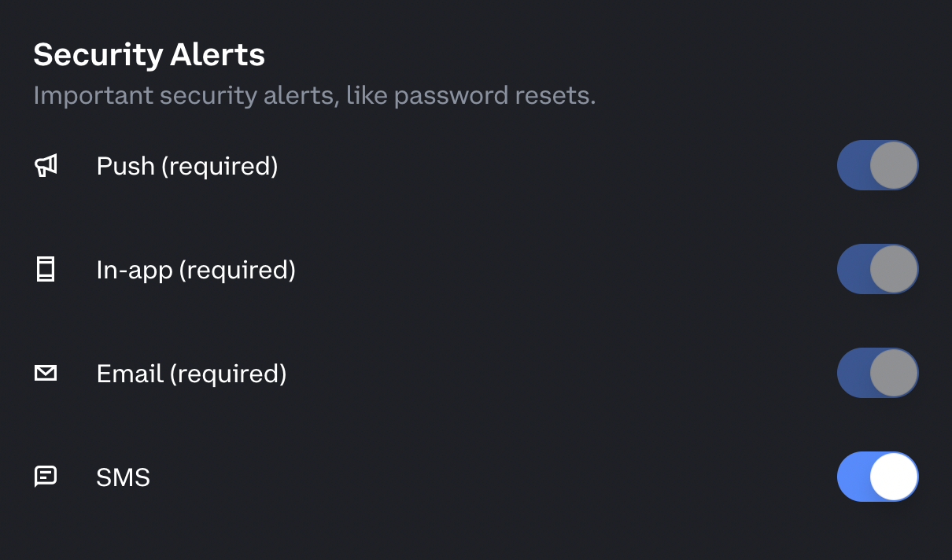Select the megaphone icon beside Push (required)
This screenshot has height=560, width=952.
click(x=46, y=165)
